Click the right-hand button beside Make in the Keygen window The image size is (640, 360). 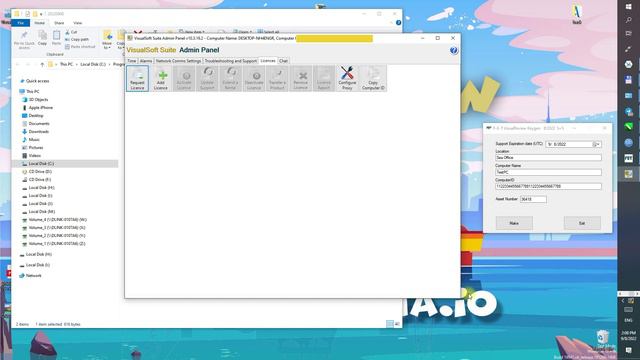(x=582, y=223)
